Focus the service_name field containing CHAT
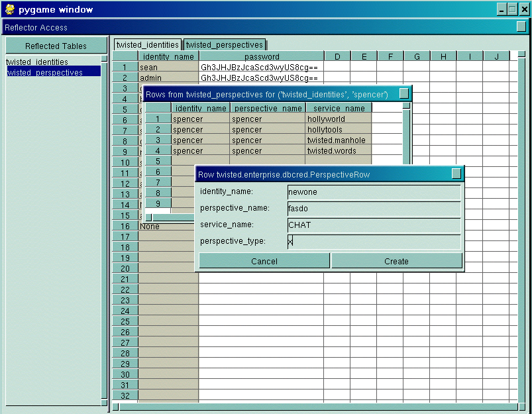This screenshot has height=414, width=532. point(374,225)
